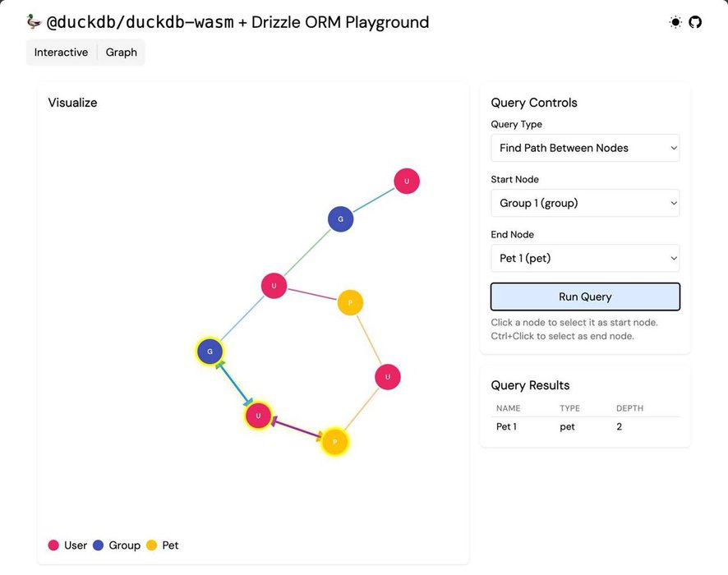Viewport: 728px width, 575px height.
Task: Select the yellow-highlighted Group node
Action: 210,352
